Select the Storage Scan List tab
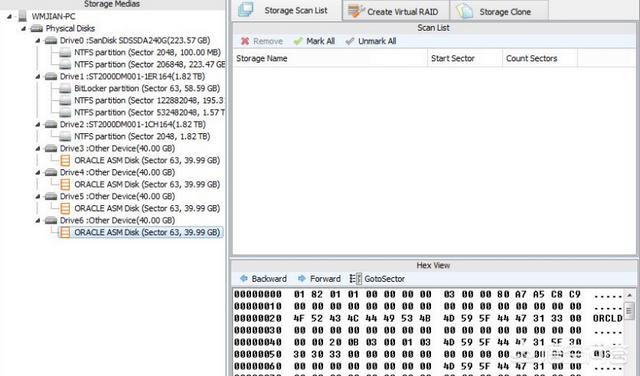 tap(287, 11)
